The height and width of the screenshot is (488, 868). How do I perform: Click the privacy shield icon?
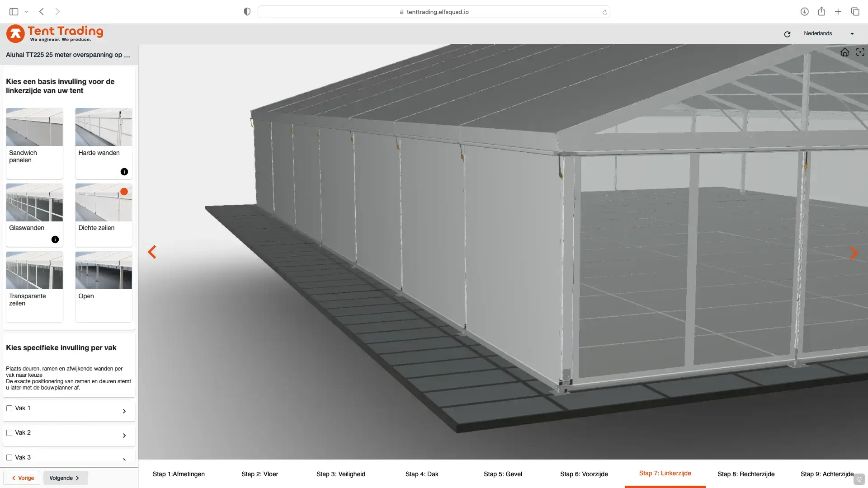(x=247, y=12)
